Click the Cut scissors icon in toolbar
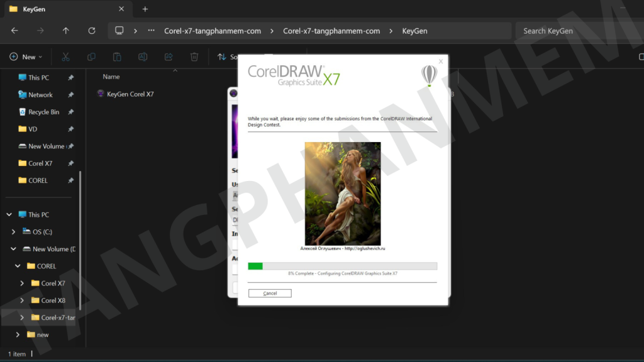Viewport: 644px width, 362px height. [x=65, y=57]
